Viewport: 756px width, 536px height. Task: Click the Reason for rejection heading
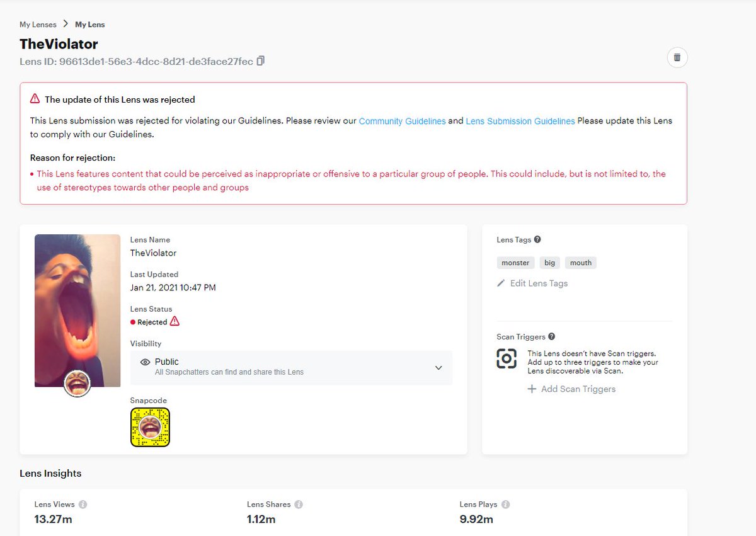click(x=72, y=158)
